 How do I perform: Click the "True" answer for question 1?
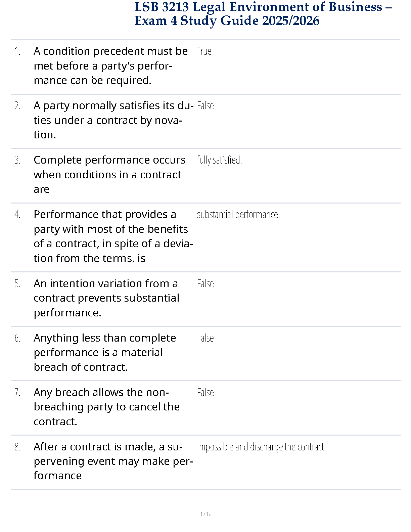pos(204,51)
